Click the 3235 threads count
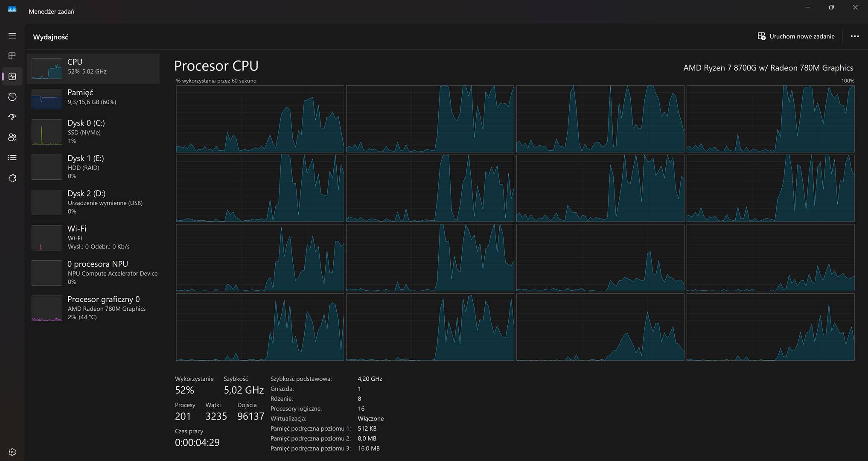Image resolution: width=868 pixels, height=461 pixels. point(216,416)
